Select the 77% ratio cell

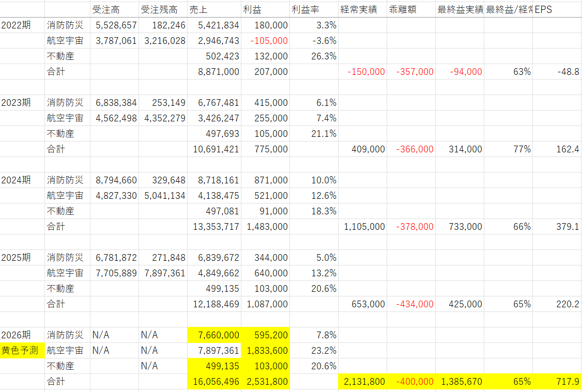point(508,149)
